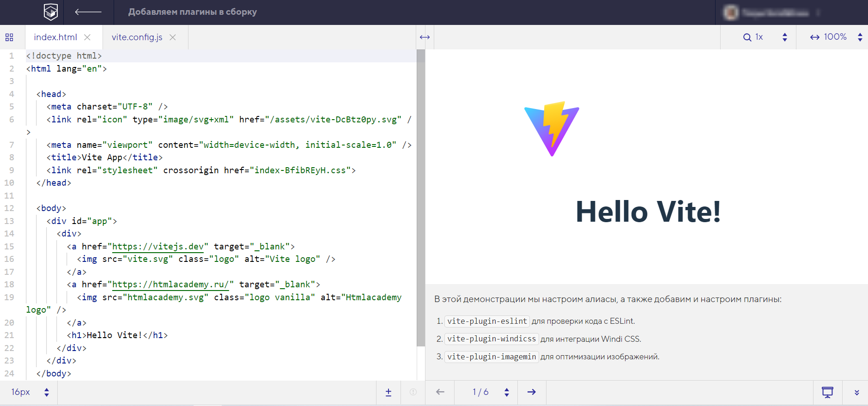Open the file grid panel icon
The image size is (868, 406).
(9, 37)
